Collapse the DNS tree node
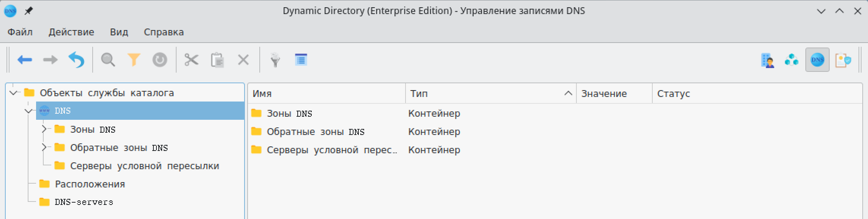Screen dimensions: 868x219 [29, 111]
